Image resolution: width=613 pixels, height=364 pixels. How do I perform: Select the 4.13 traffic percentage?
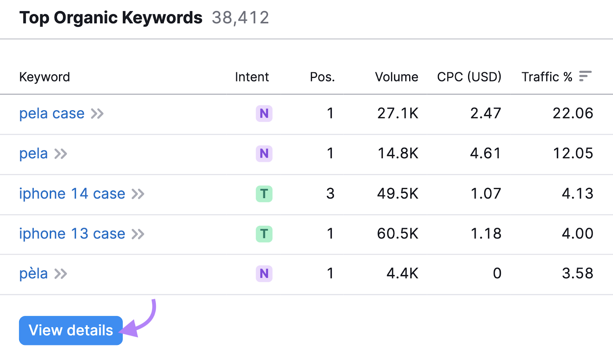(577, 193)
